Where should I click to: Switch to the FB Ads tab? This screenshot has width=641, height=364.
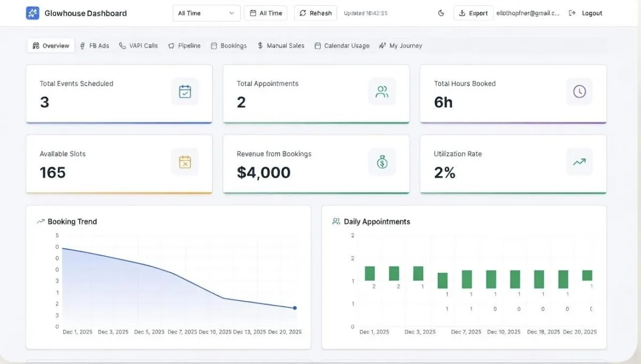coord(95,46)
